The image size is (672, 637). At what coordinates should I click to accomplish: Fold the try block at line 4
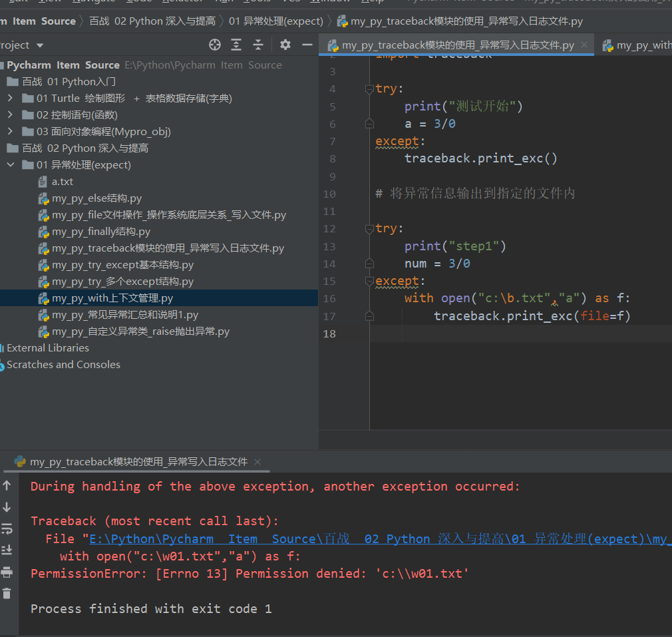click(369, 89)
